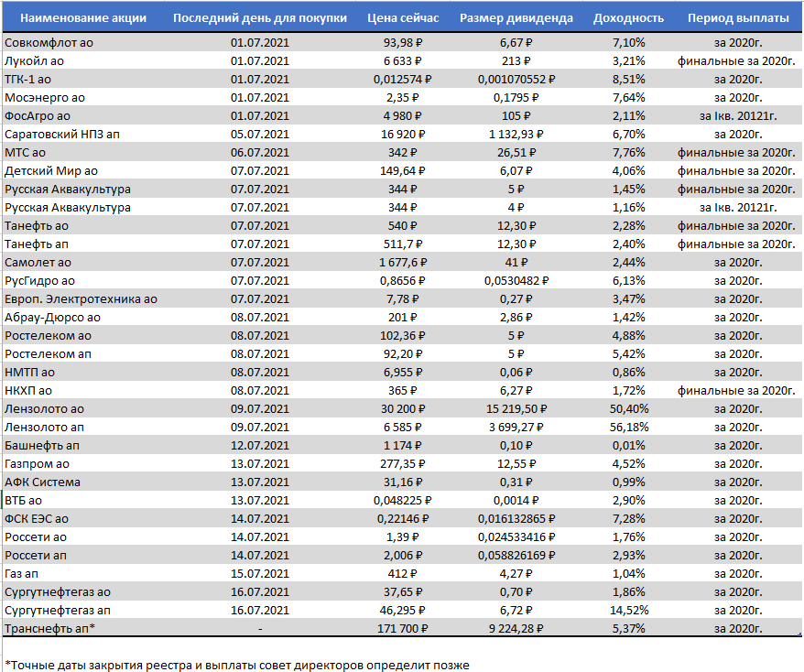Select the 'Сургутнефтегаз ап' cell
Image resolution: width=804 pixels, height=672 pixels.
[58, 611]
